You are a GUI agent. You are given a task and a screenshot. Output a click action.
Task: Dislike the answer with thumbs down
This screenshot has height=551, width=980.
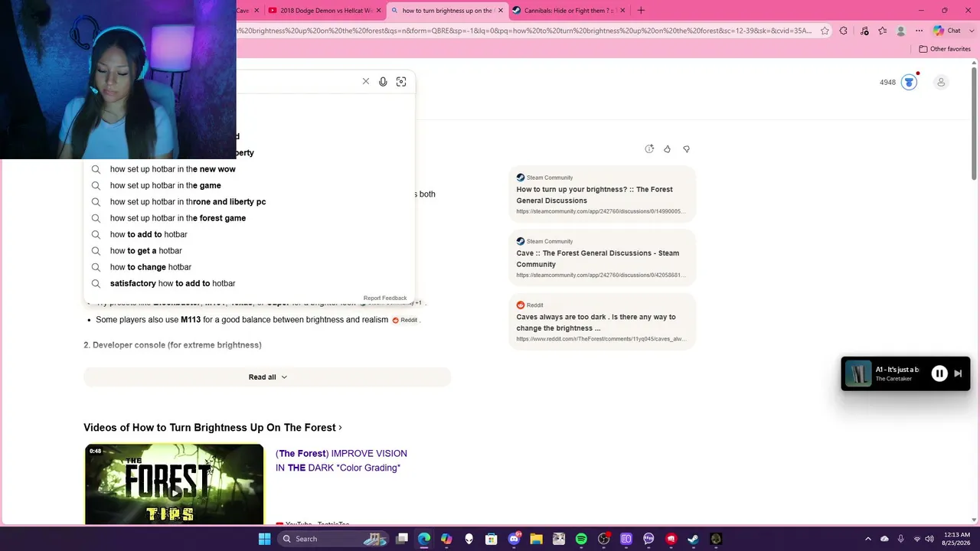pos(686,149)
